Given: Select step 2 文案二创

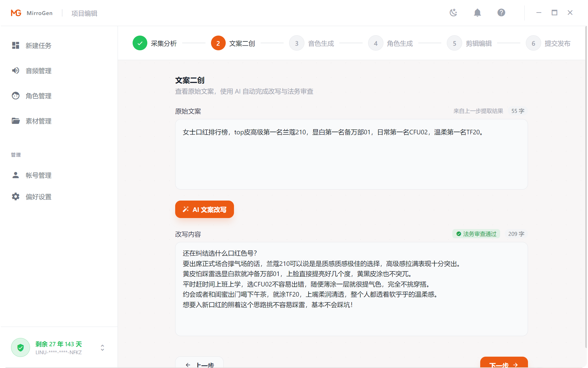Looking at the screenshot, I should click(218, 43).
